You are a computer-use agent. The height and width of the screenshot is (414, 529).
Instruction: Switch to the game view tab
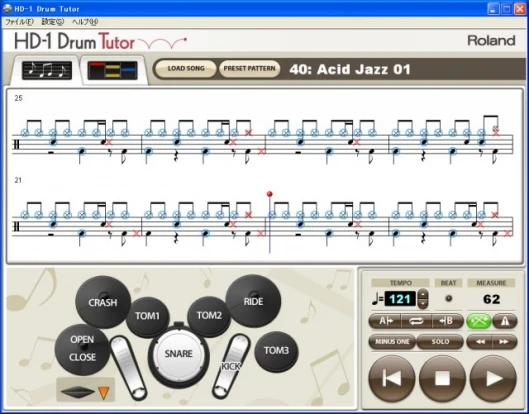click(112, 70)
